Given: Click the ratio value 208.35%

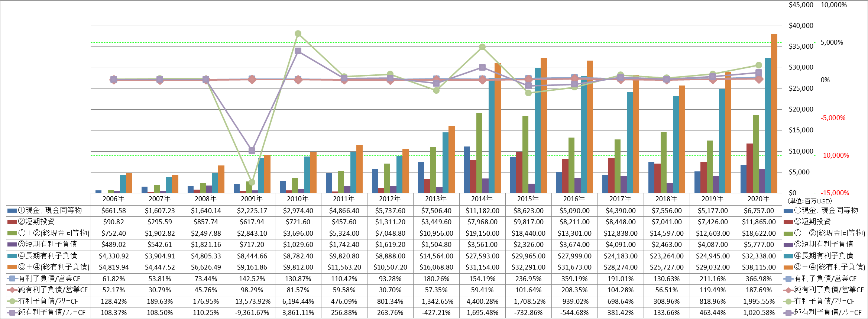Looking at the screenshot, I should point(574,290).
